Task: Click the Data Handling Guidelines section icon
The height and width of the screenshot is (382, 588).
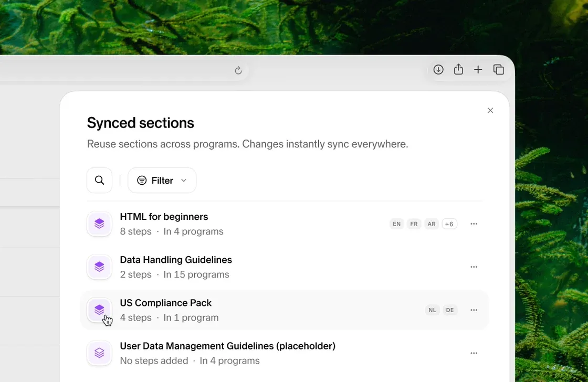Action: click(x=99, y=267)
